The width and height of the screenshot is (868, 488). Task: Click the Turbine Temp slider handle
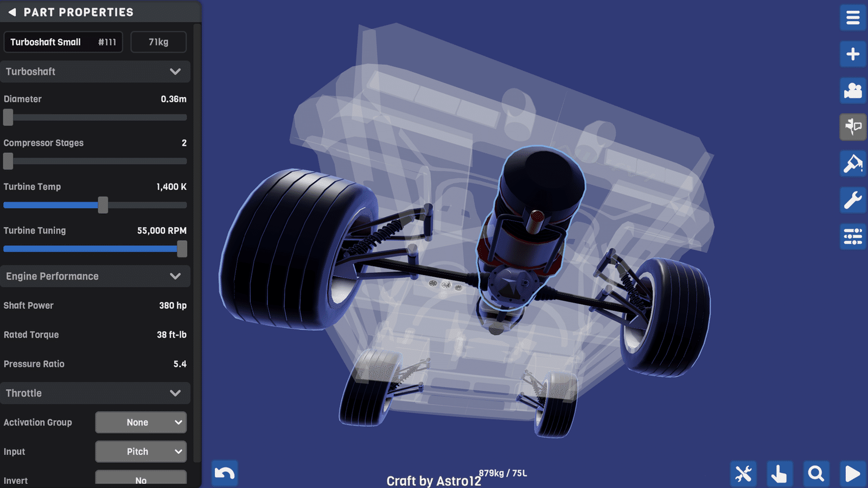pyautogui.click(x=103, y=205)
